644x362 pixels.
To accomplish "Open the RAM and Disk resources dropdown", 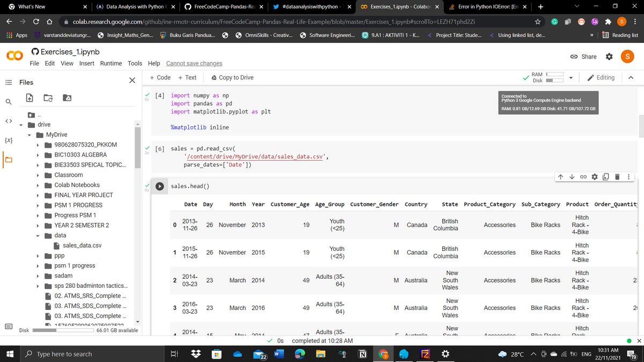I will pos(571,78).
